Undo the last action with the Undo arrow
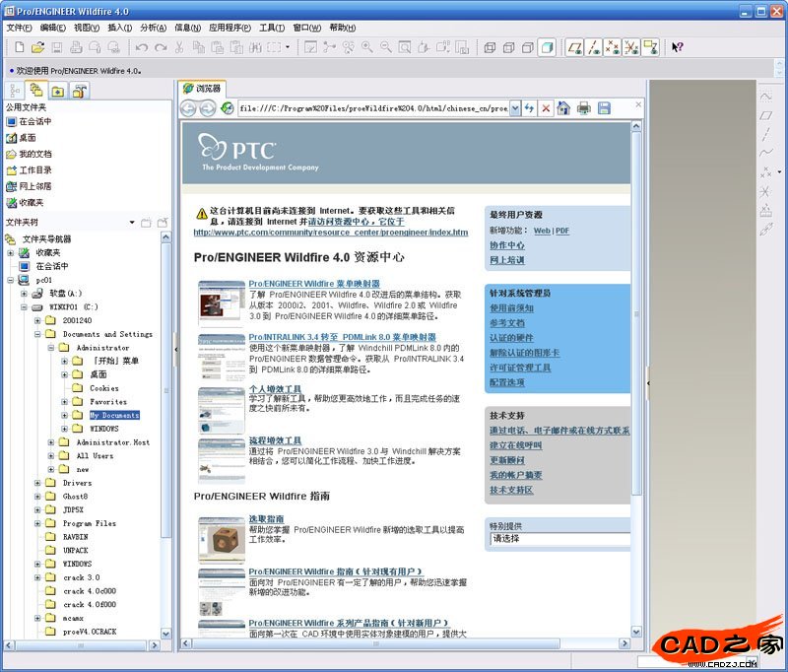This screenshot has height=672, width=788. pos(142,47)
